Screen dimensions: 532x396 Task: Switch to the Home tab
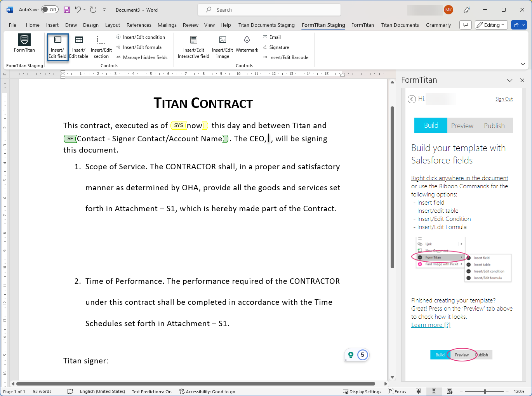(x=33, y=25)
